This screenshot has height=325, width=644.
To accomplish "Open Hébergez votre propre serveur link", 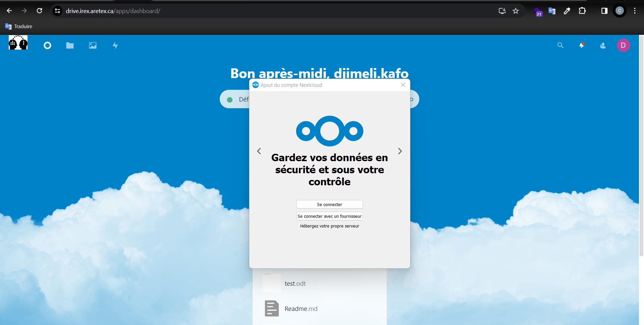I will point(330,226).
